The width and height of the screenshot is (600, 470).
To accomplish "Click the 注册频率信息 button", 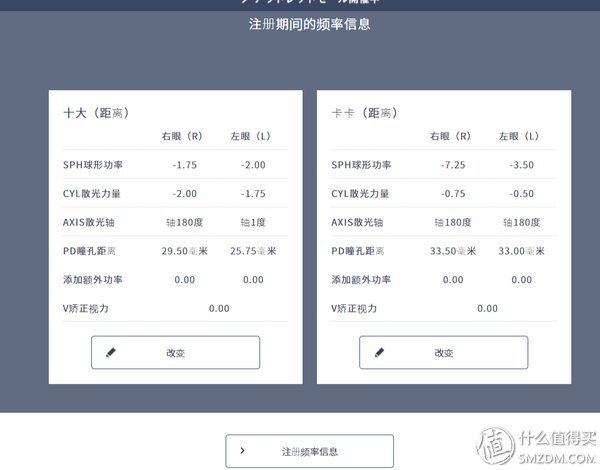I will click(x=310, y=451).
